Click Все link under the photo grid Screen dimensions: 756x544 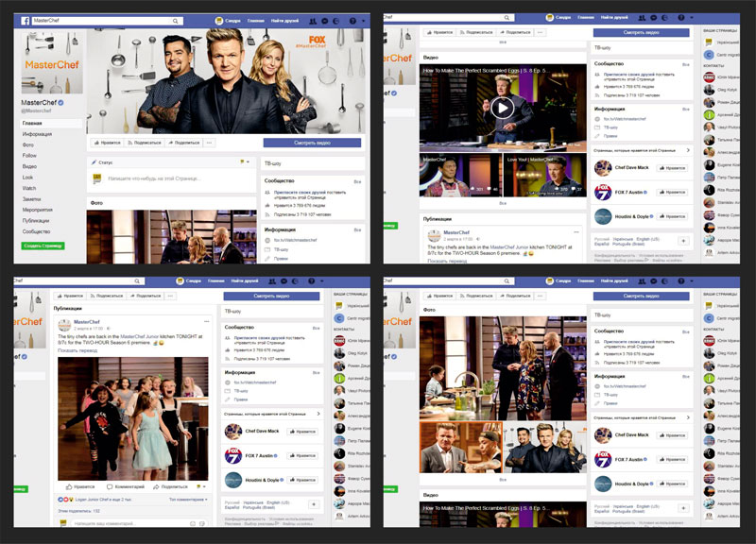tap(503, 480)
